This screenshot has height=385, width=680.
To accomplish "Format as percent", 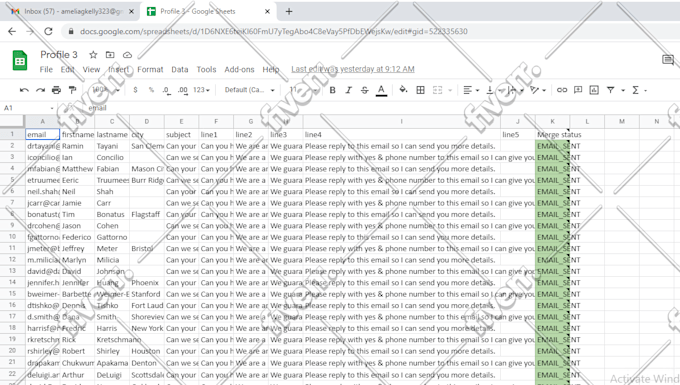I will click(151, 90).
